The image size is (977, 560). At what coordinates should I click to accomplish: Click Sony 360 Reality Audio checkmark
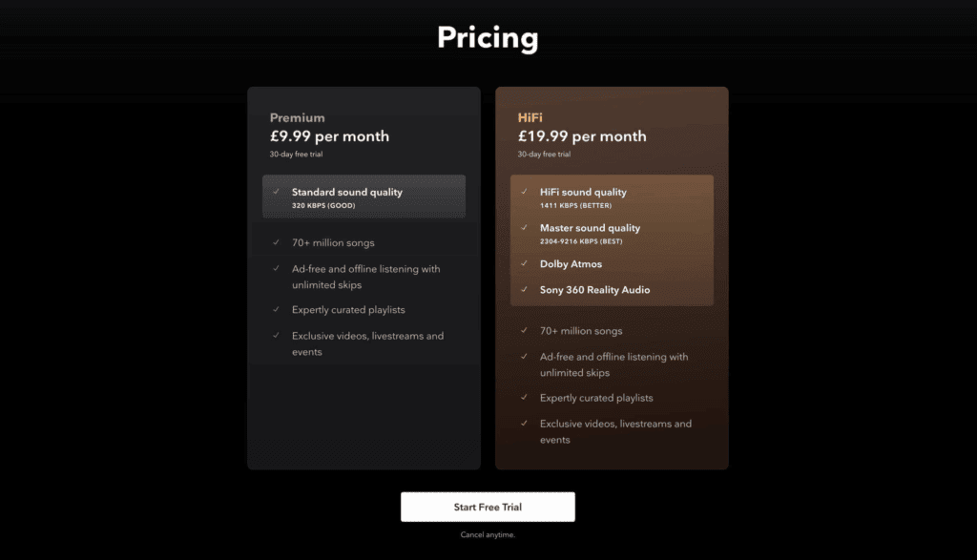coord(524,289)
